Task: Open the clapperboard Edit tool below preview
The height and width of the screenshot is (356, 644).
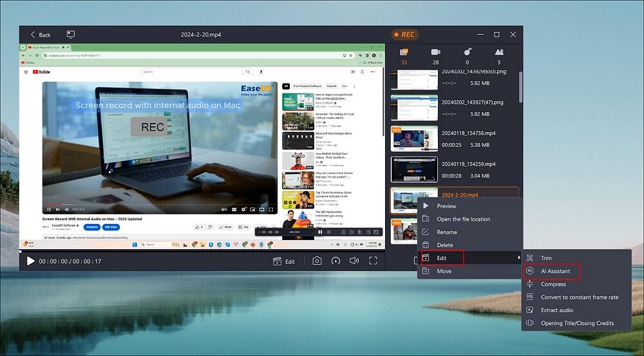Action: [284, 261]
